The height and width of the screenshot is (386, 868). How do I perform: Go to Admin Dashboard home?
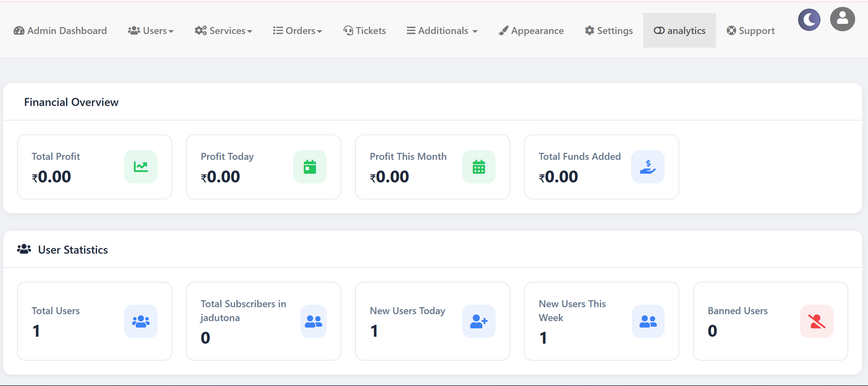(x=60, y=31)
